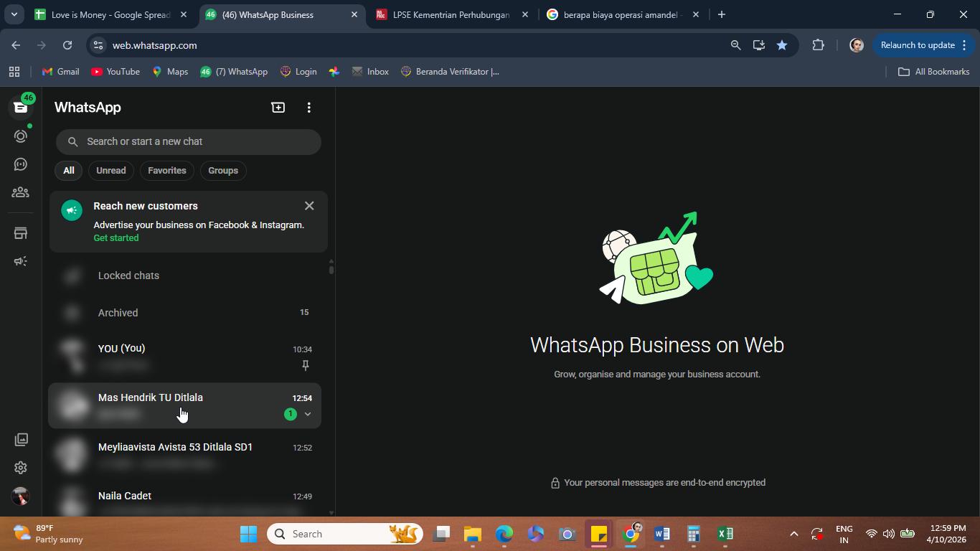
Task: Open a new browser tab
Action: [722, 14]
